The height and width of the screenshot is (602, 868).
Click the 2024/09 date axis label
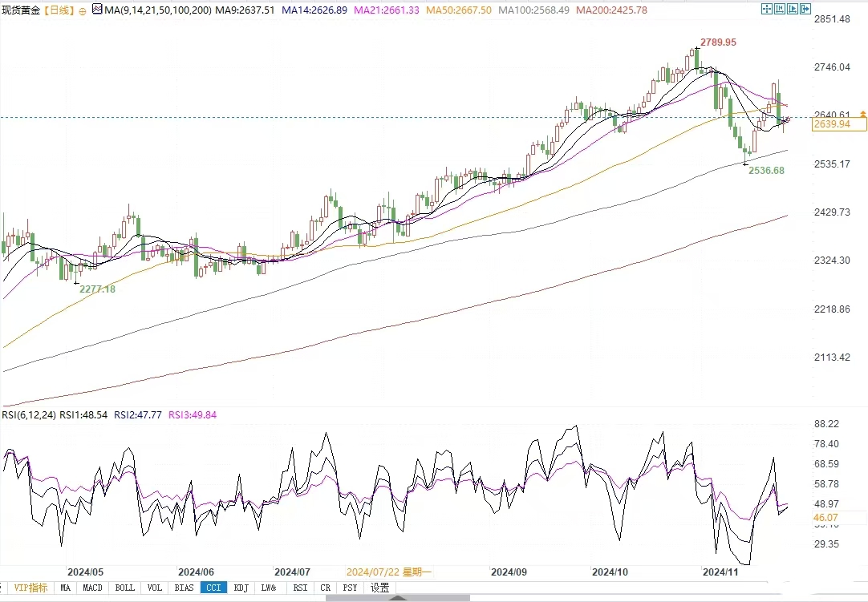(x=509, y=572)
